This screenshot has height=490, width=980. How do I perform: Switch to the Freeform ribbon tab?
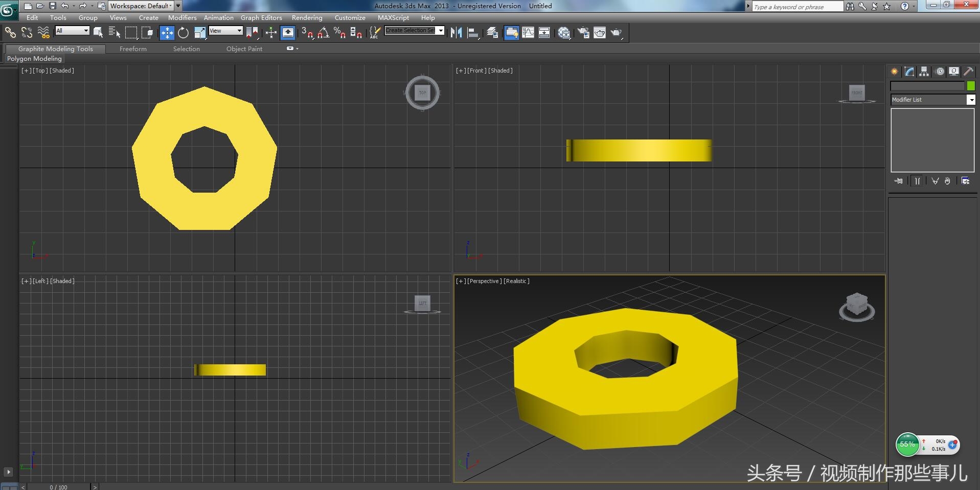click(x=133, y=49)
